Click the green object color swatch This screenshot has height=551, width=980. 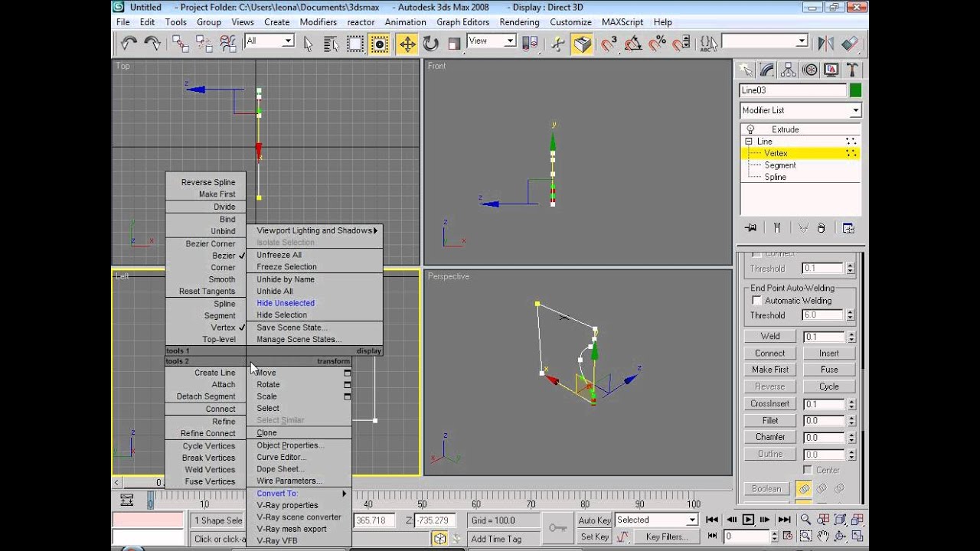pyautogui.click(x=855, y=90)
